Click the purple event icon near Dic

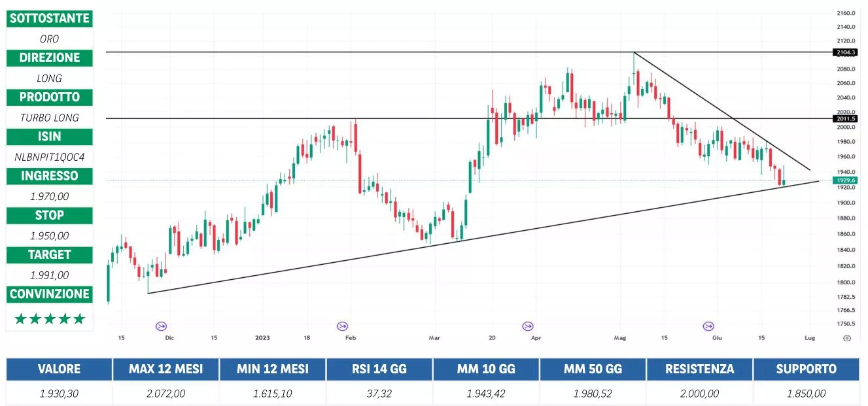[x=161, y=325]
